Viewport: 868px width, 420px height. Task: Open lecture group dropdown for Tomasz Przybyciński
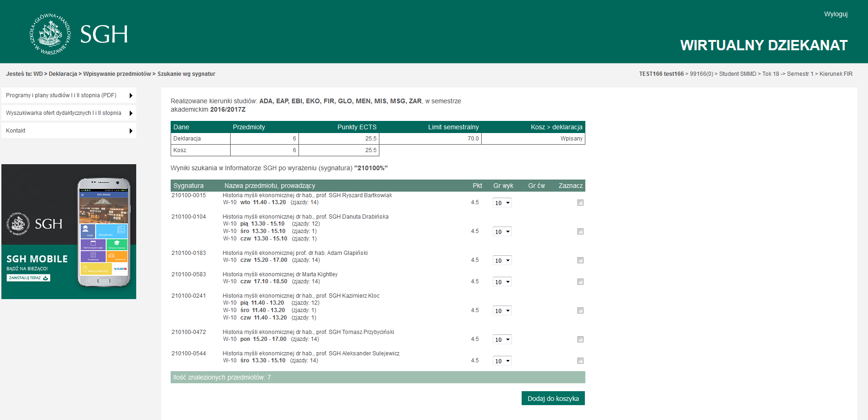502,340
